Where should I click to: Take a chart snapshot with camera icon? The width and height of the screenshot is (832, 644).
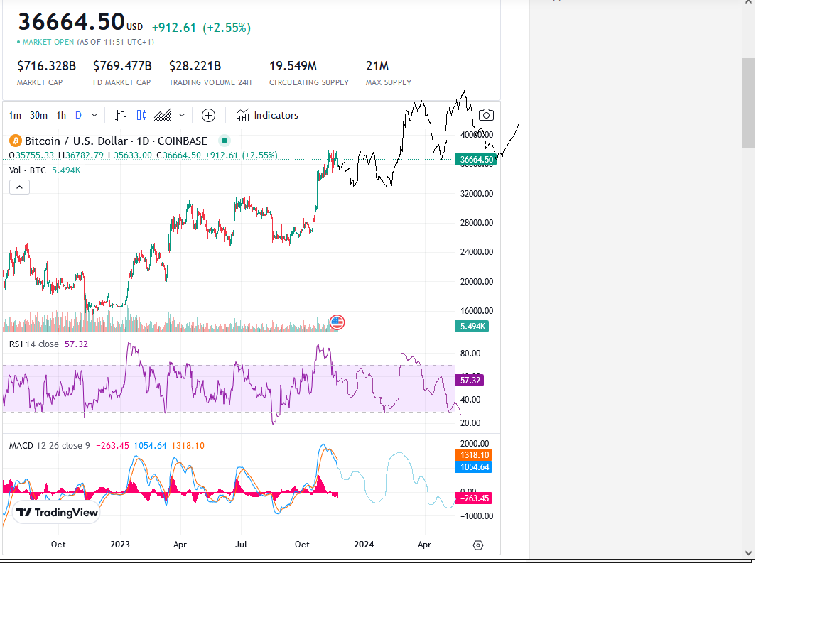pos(486,115)
